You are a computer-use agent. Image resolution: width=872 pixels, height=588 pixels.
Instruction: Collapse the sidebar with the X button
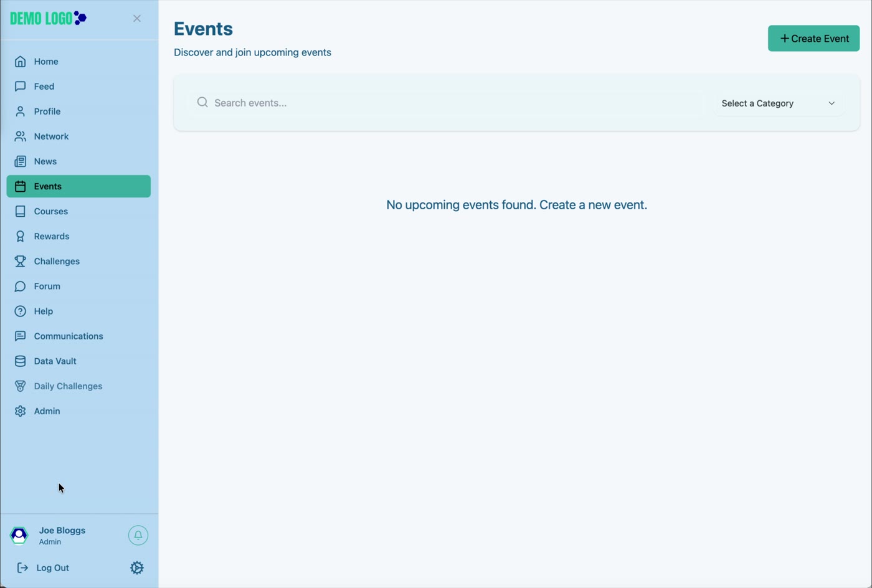(137, 19)
